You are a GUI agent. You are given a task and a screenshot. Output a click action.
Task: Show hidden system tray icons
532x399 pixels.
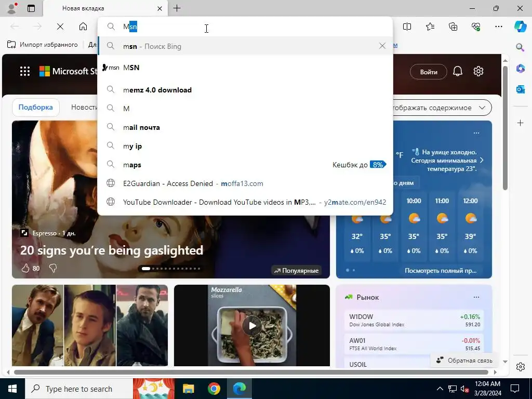[x=440, y=389]
